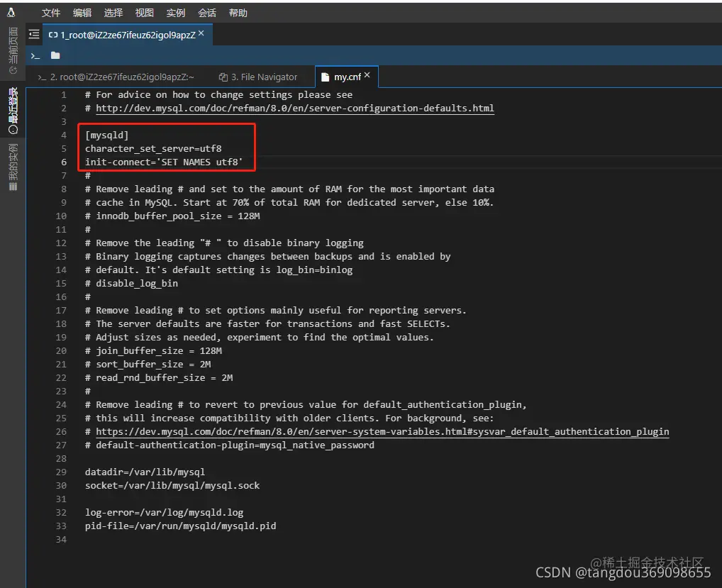The height and width of the screenshot is (588, 722).
Task: Toggle the sidebar list icon
Action: point(34,35)
